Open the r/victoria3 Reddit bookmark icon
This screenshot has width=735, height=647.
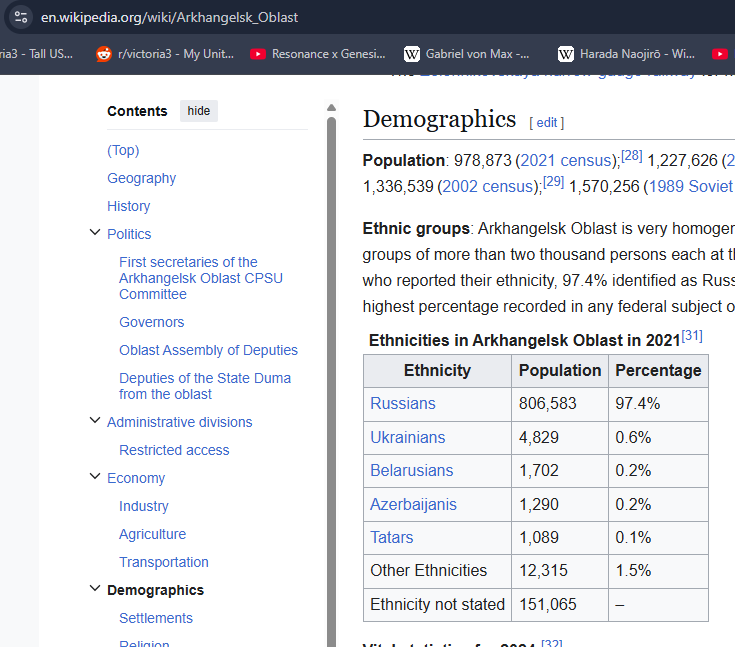click(104, 54)
